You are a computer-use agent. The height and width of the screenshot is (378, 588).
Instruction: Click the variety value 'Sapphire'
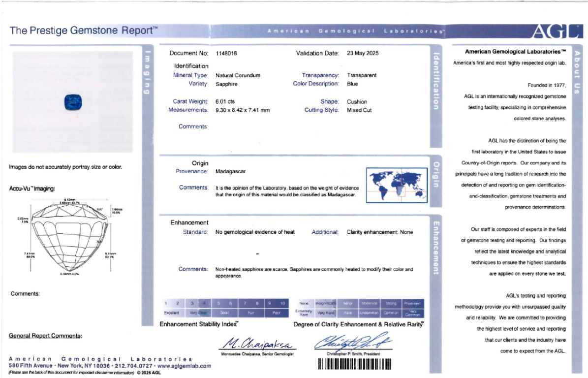pos(226,84)
